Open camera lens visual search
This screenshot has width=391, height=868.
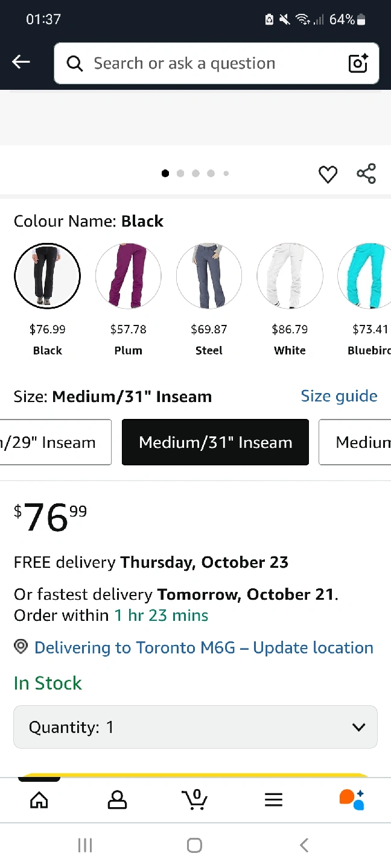click(358, 63)
